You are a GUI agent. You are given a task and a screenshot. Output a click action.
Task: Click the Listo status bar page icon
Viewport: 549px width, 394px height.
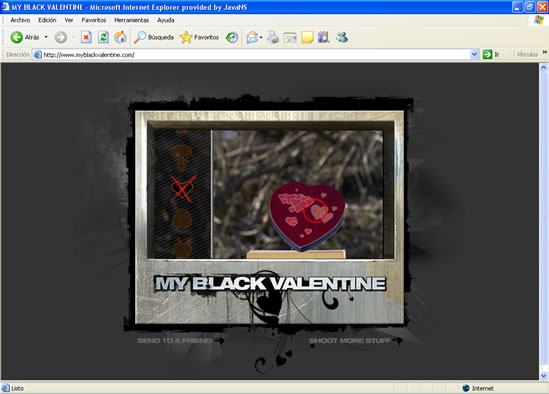[x=5, y=388]
